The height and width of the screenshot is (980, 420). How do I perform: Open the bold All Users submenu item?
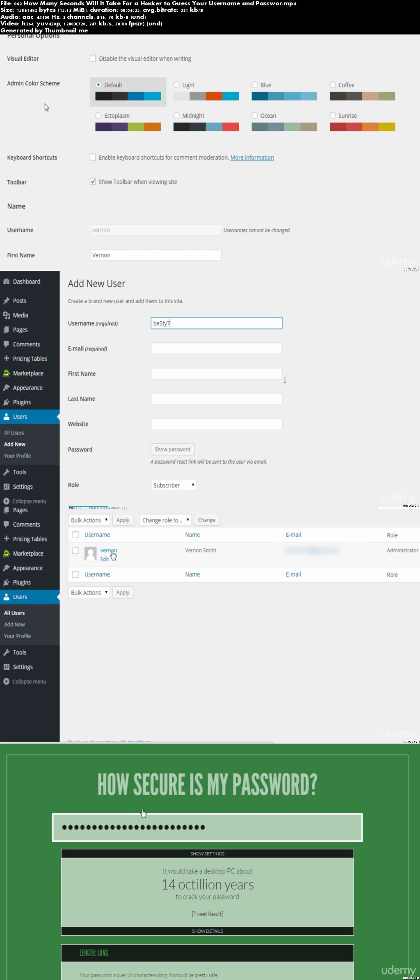[x=14, y=613]
